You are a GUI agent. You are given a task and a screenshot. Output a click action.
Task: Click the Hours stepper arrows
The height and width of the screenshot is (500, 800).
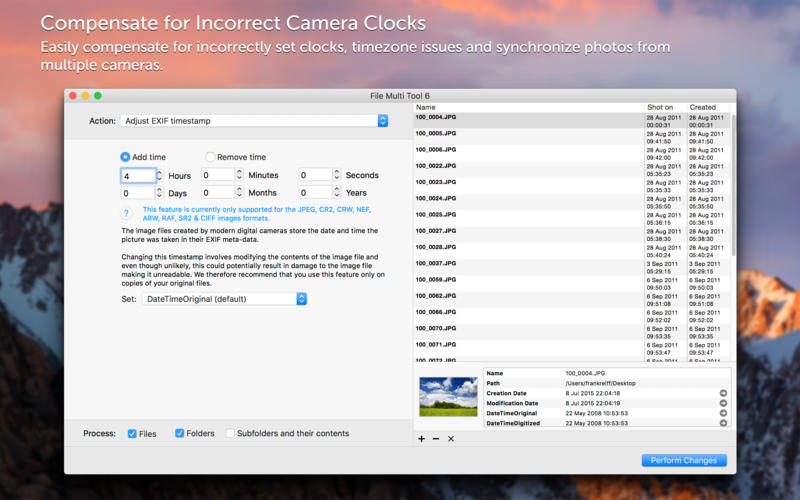point(159,176)
